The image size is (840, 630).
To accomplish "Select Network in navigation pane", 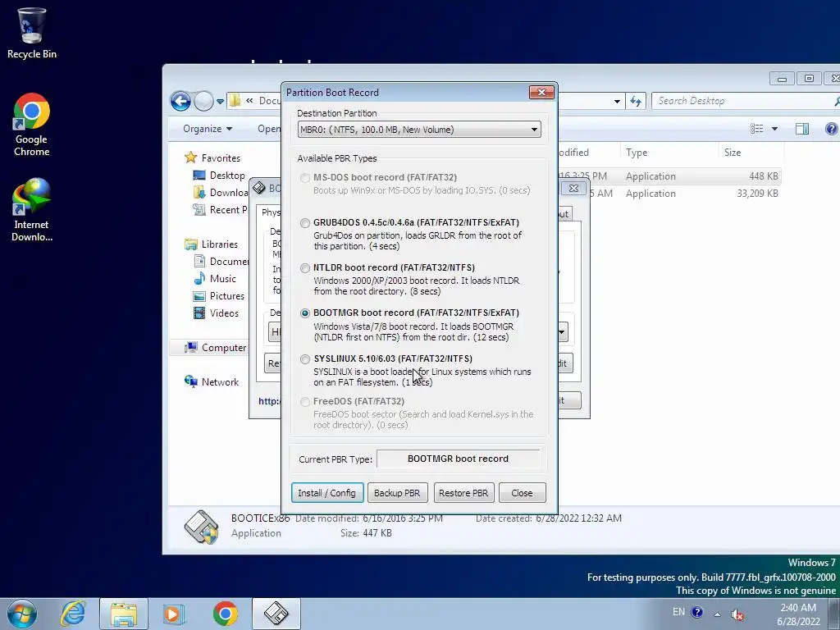I will point(212,382).
